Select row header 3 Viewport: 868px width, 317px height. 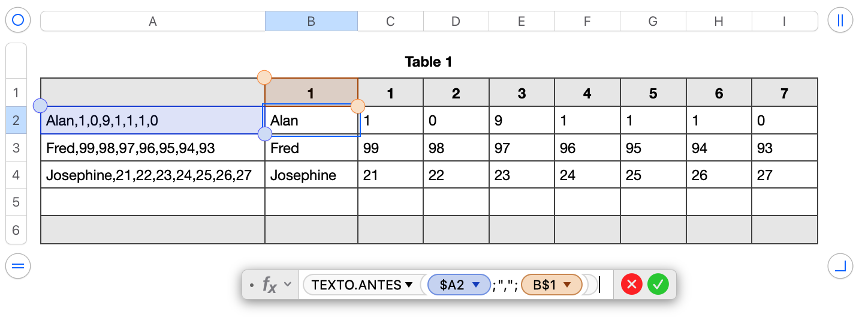click(16, 148)
